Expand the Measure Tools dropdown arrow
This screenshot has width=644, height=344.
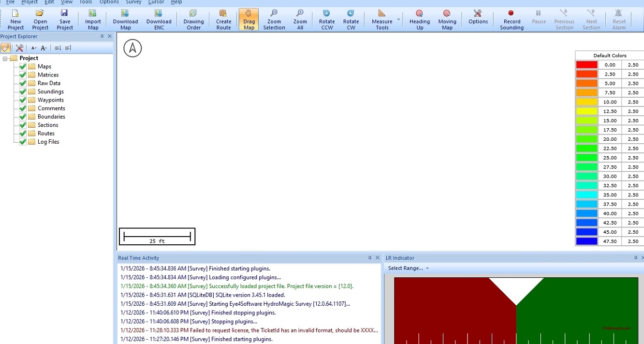coord(399,20)
